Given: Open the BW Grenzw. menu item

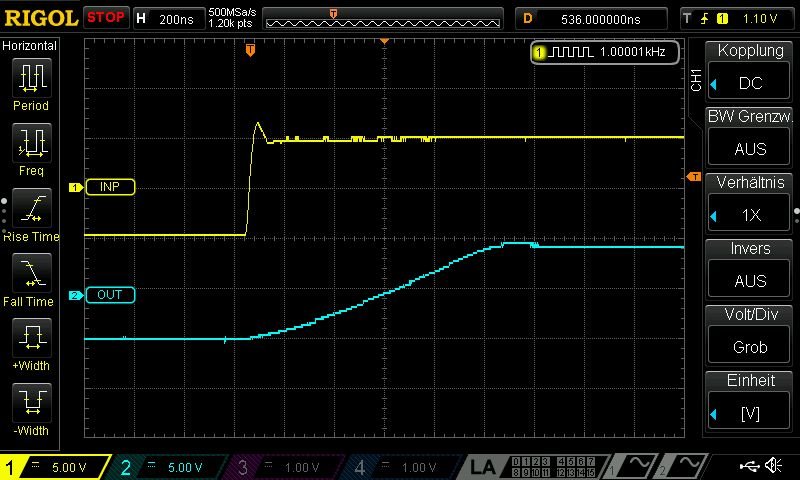Looking at the screenshot, I should point(750,137).
